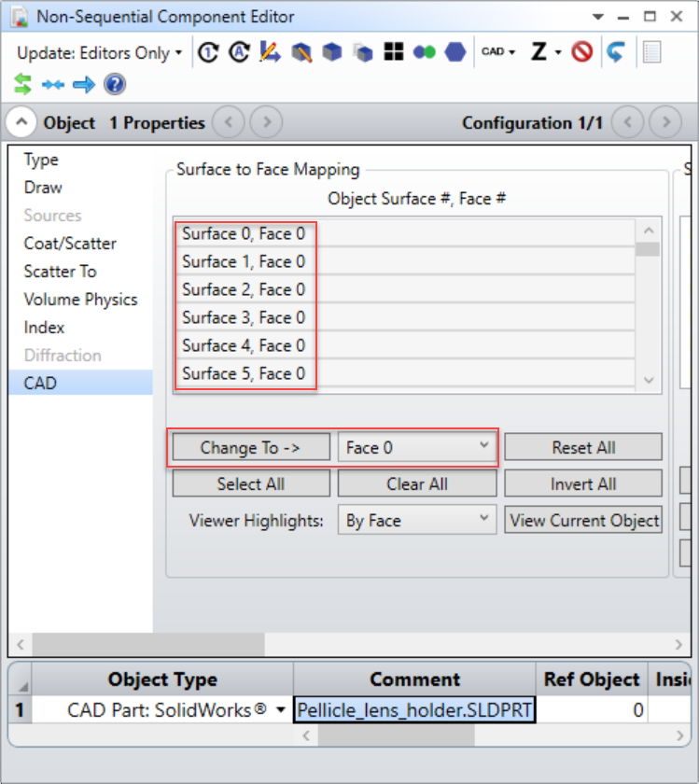Switch to next configuration
699x784 pixels.
coord(665,122)
